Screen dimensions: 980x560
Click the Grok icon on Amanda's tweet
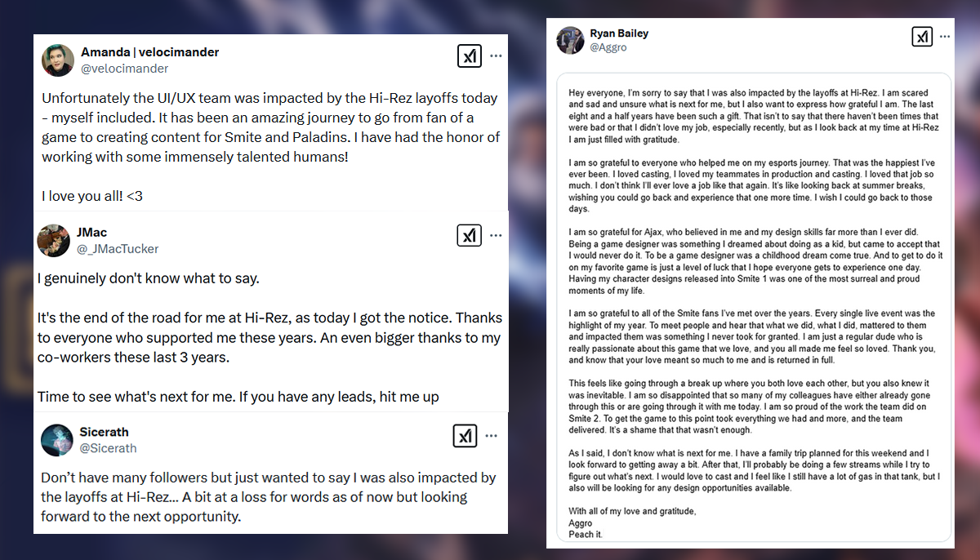pyautogui.click(x=469, y=56)
